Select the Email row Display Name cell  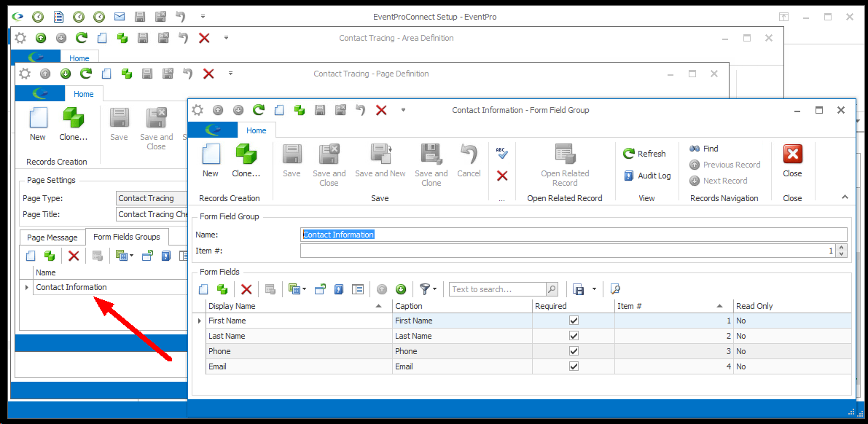(299, 366)
